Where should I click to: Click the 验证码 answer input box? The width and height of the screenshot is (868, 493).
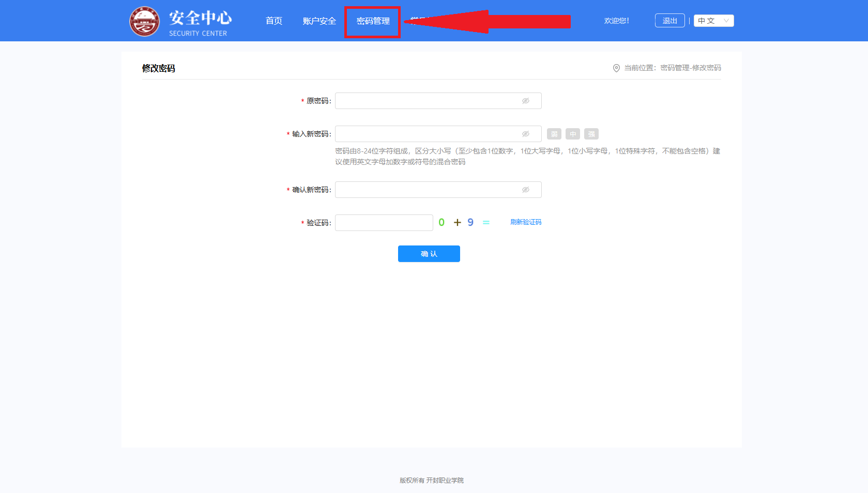[384, 223]
